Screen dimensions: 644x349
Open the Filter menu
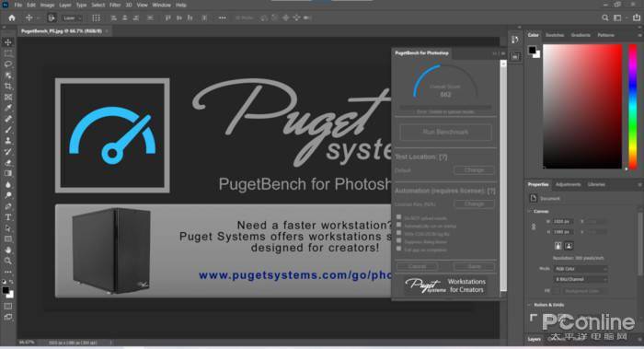[x=115, y=5]
